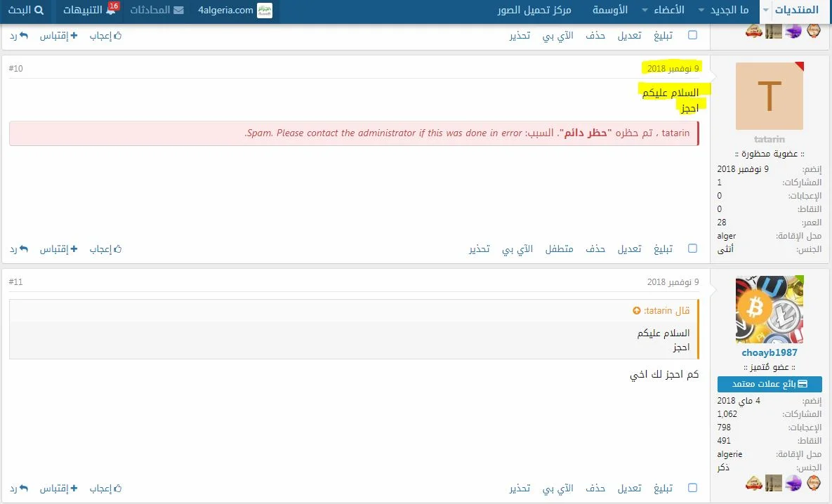Click the بائع عملات معتمد badge button
Viewport: 832px width, 504px height.
click(x=770, y=384)
